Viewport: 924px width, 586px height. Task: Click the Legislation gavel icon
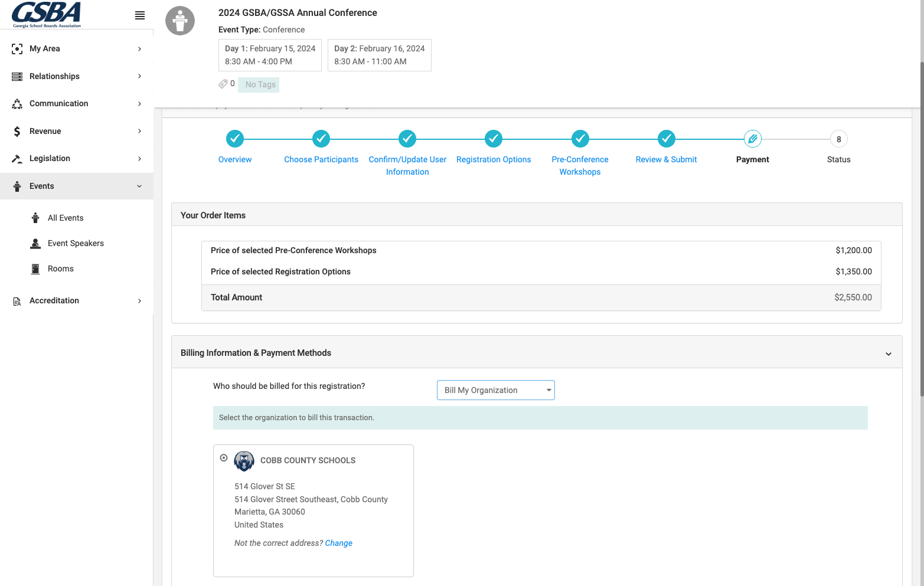click(x=17, y=159)
